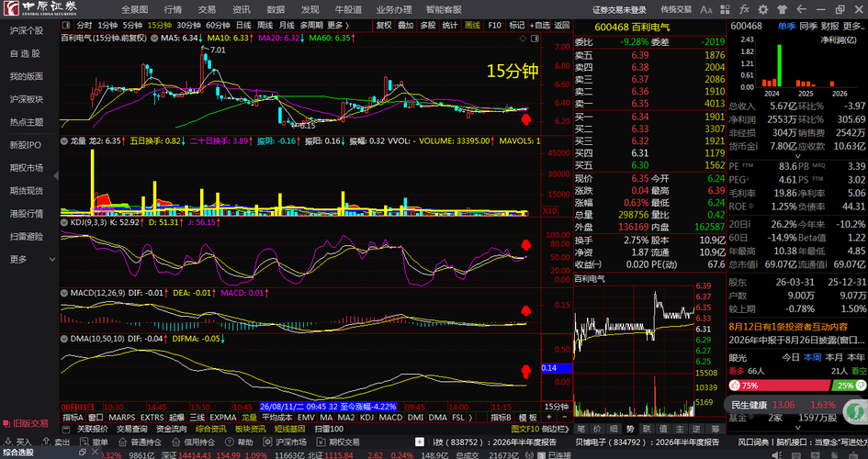The width and height of the screenshot is (868, 459).
Task: Open font size AA setting
Action: coord(706,9)
